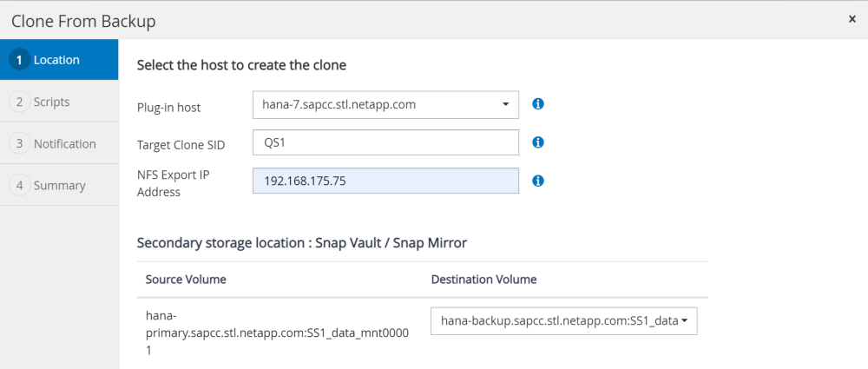This screenshot has width=868, height=369.
Task: Click the number 2 step circle
Action: 19,102
